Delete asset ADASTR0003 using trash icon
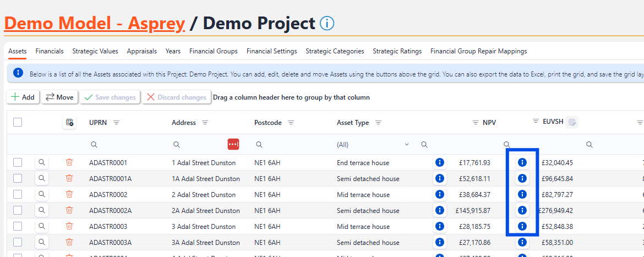The width and height of the screenshot is (644, 257). [x=69, y=226]
